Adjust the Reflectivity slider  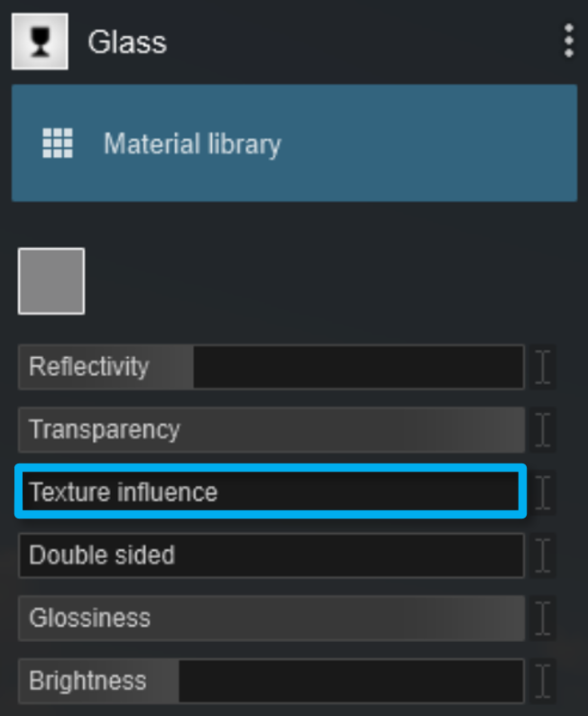(271, 367)
